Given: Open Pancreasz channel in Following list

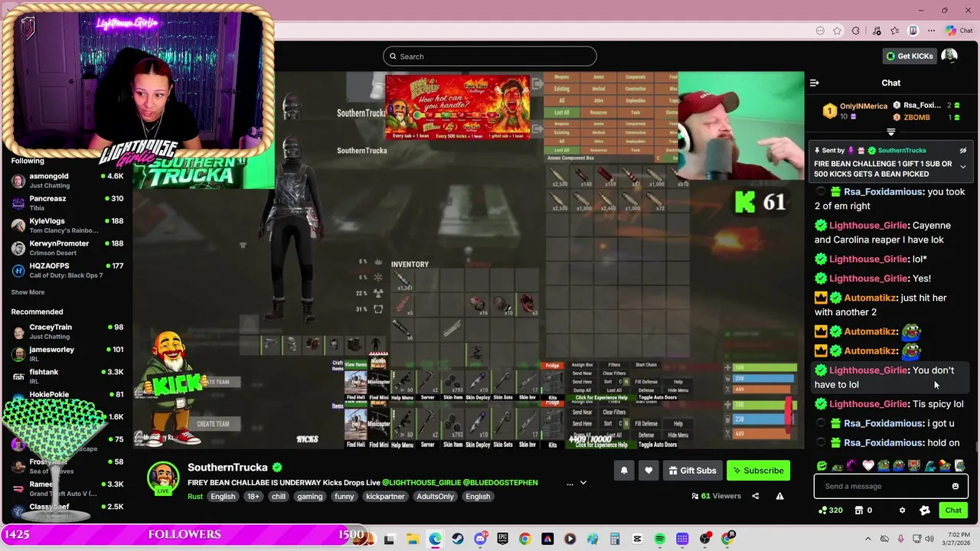Looking at the screenshot, I should click(x=67, y=203).
